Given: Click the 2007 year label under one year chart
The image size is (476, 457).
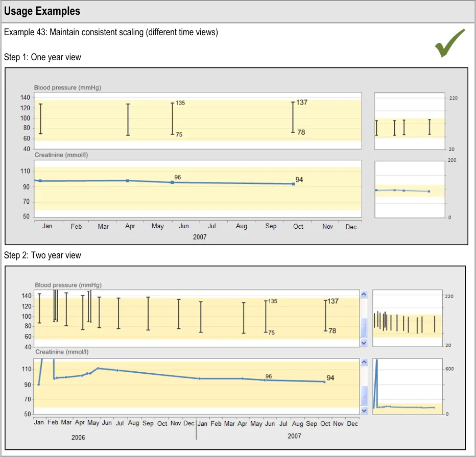Looking at the screenshot, I should pyautogui.click(x=200, y=237).
